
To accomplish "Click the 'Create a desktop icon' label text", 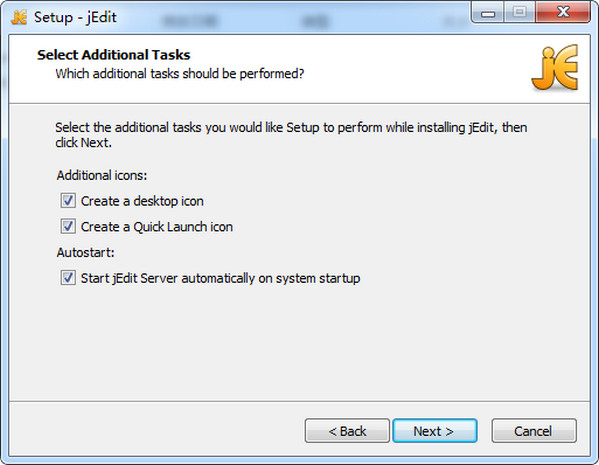I will coord(142,201).
